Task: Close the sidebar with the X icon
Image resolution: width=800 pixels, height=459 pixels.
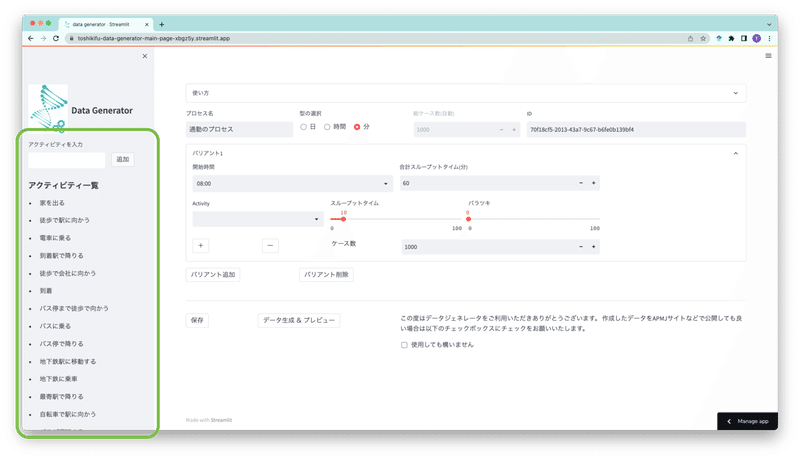Action: pyautogui.click(x=145, y=56)
